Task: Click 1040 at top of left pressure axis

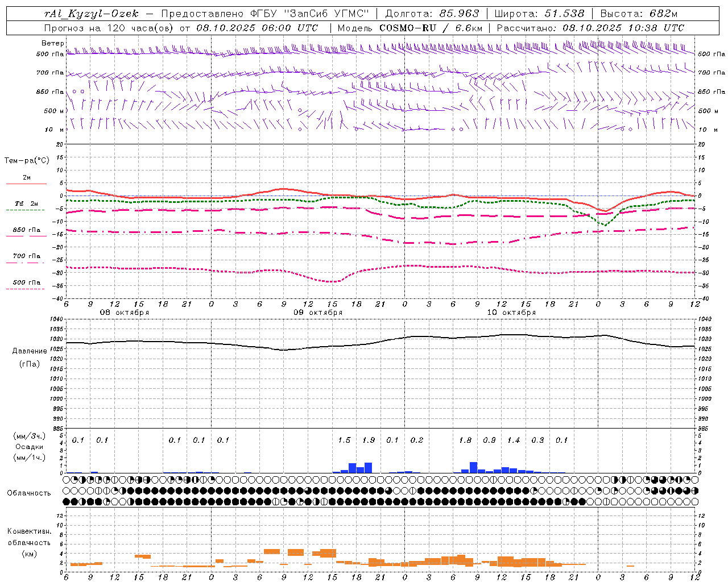Action: click(x=57, y=319)
